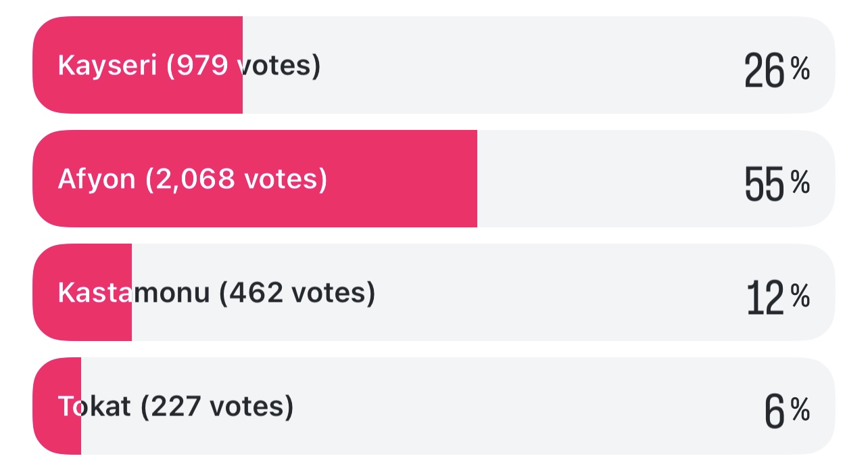Viewport: 868px width, 473px height.
Task: Click the pink filled portion of Kastamonu bar
Action: pyautogui.click(x=82, y=292)
